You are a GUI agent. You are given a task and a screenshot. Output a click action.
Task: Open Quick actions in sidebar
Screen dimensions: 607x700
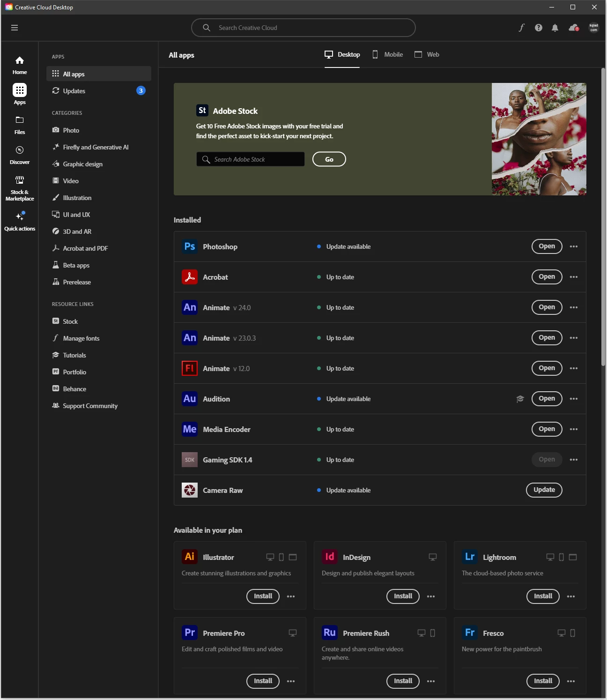20,221
